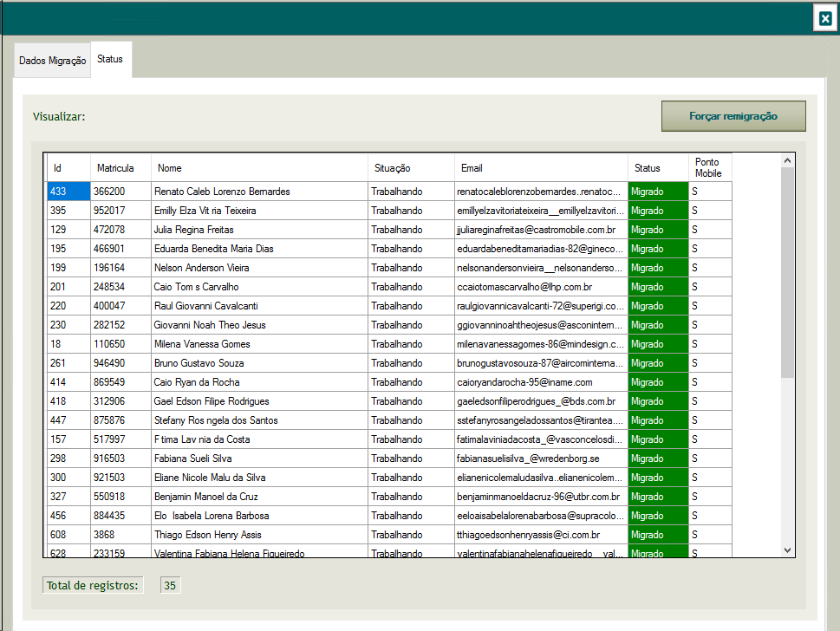Click matricula 400047 cell

pos(120,306)
